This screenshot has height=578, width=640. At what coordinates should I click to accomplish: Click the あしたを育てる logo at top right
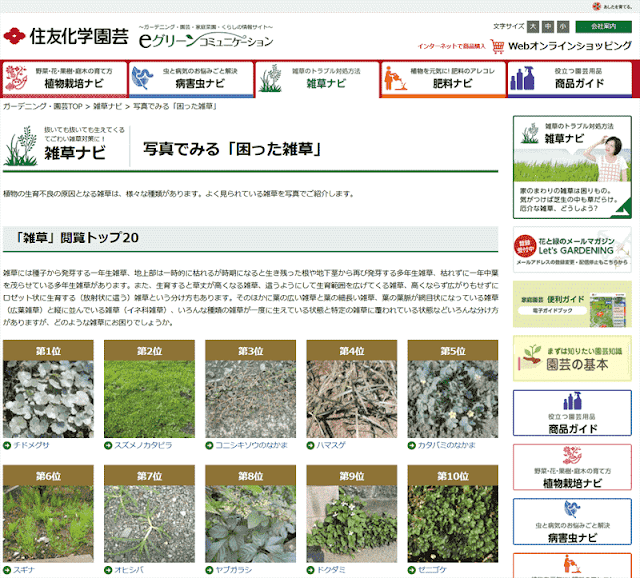pyautogui.click(x=612, y=7)
